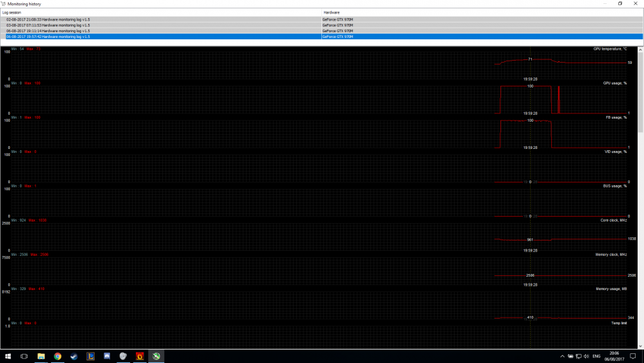Click the VID usage graph label
Screen dimensions: 644x363
coord(616,152)
